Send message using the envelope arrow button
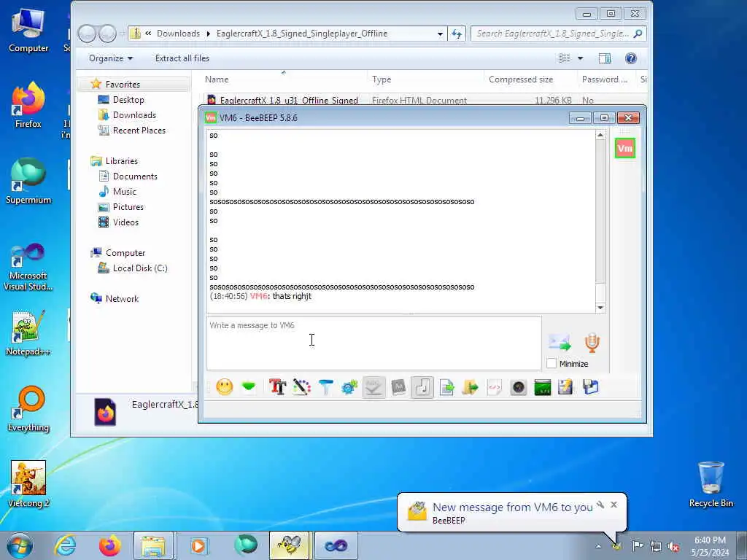 point(560,343)
